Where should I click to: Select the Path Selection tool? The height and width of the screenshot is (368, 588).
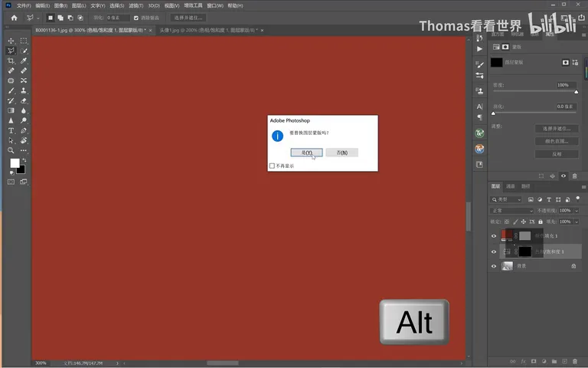click(11, 140)
